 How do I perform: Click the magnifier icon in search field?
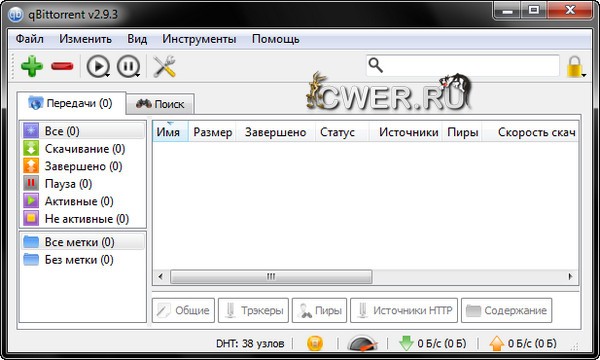tap(375, 66)
